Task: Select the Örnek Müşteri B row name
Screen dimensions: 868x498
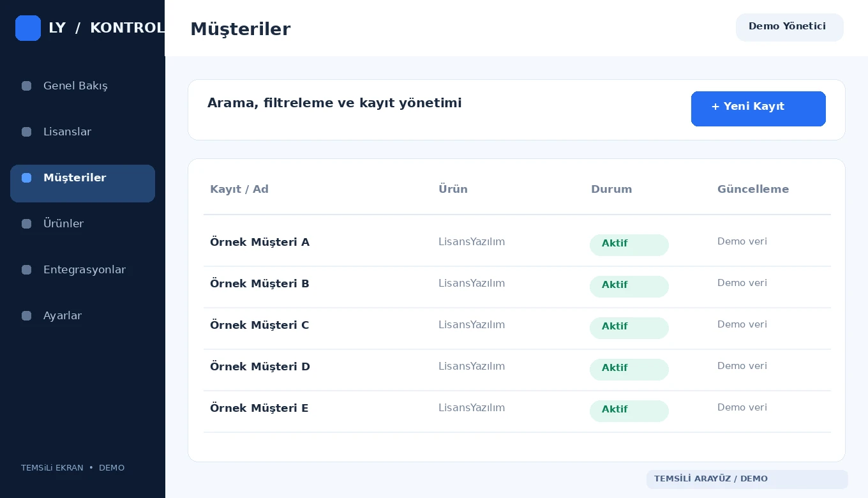Action: pyautogui.click(x=260, y=283)
